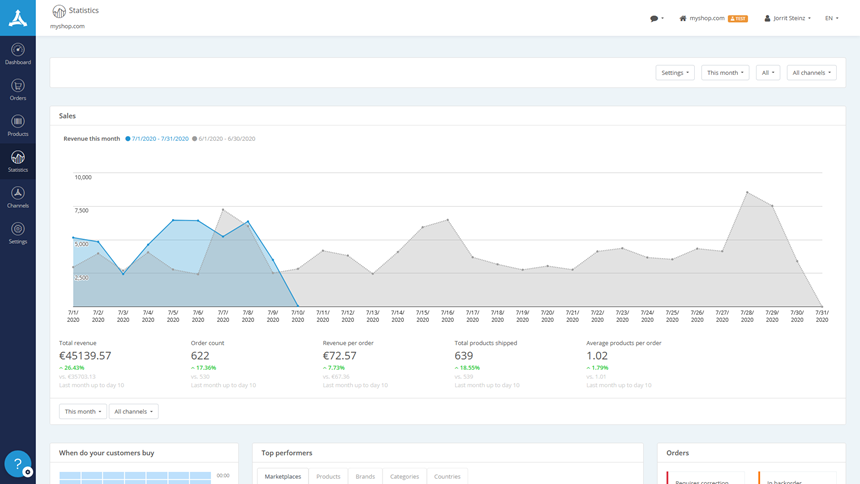Open Dashboard from the sidebar

[18, 53]
